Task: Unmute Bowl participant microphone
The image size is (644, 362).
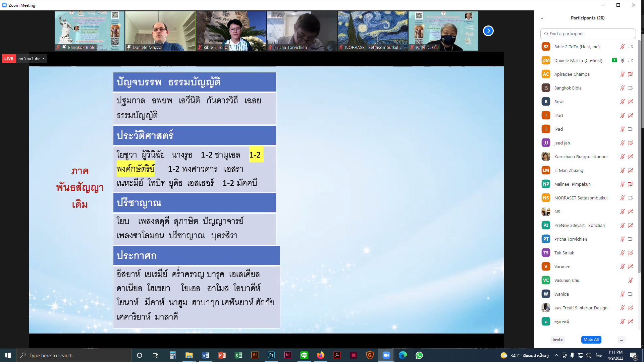Action: click(x=622, y=102)
